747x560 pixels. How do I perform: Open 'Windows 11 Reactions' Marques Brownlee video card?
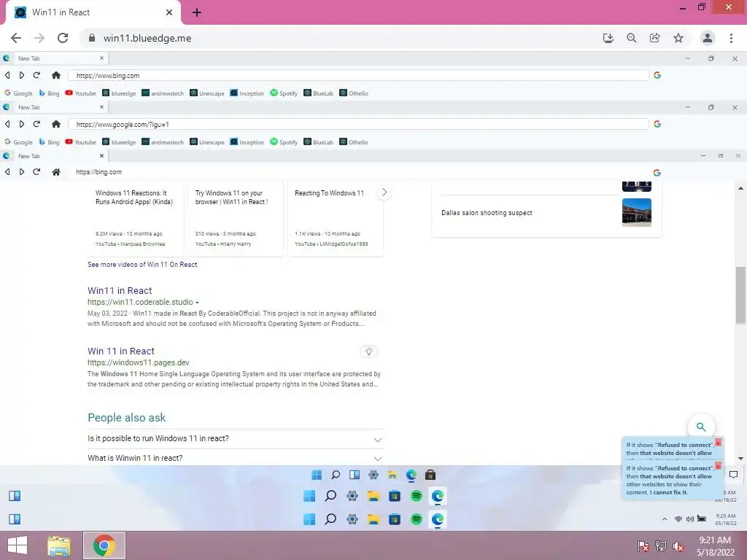click(x=135, y=218)
